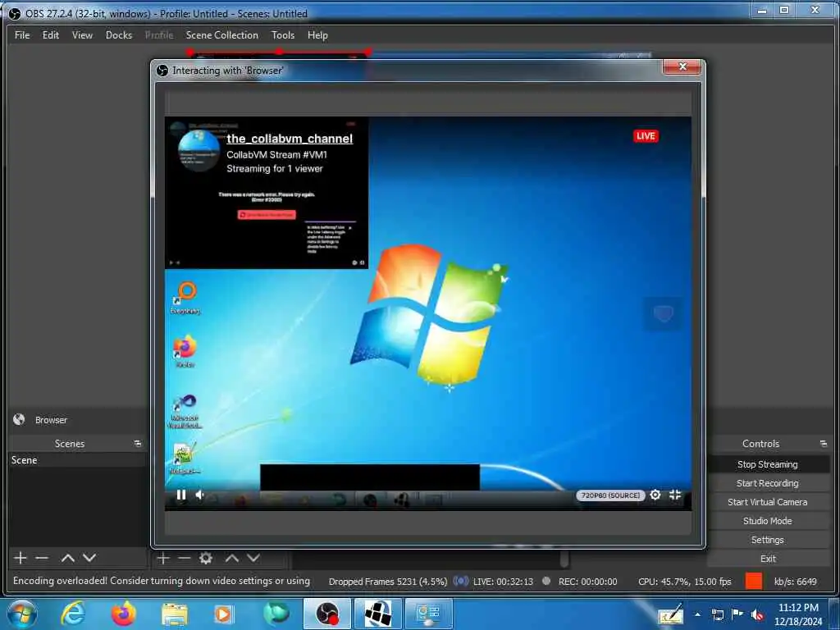Enable Studio Mode
Screen dimensions: 840x630
pos(768,521)
